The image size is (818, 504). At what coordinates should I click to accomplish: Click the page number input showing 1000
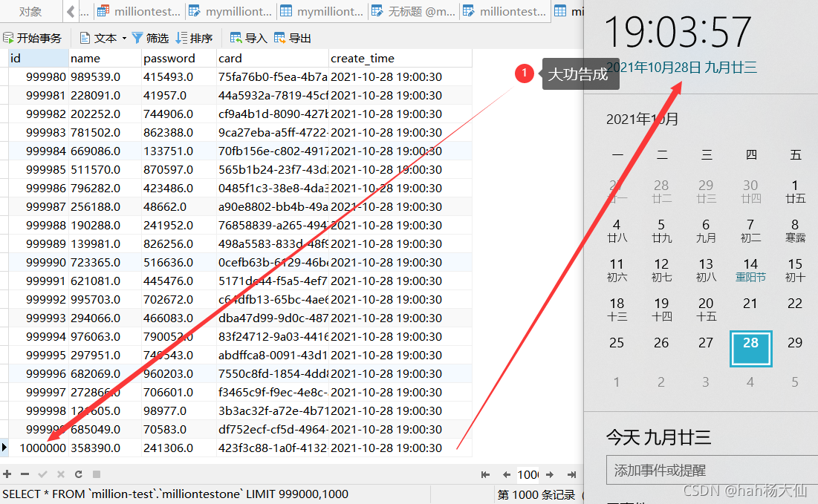point(528,474)
